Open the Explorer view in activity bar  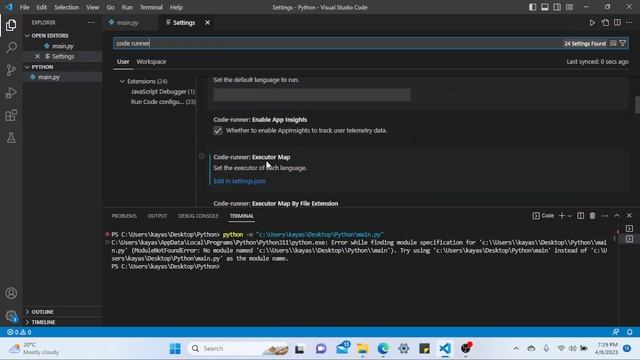[11, 25]
